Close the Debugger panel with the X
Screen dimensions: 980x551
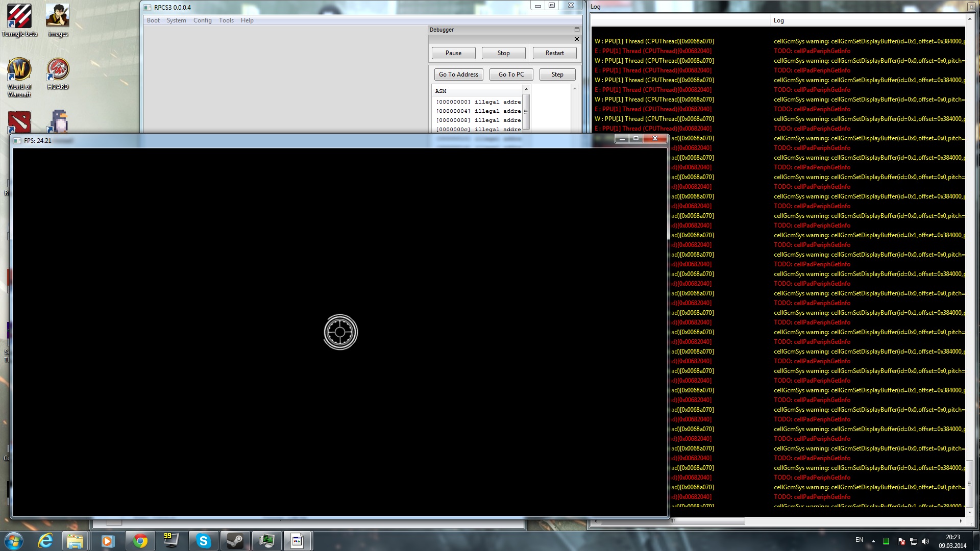577,39
